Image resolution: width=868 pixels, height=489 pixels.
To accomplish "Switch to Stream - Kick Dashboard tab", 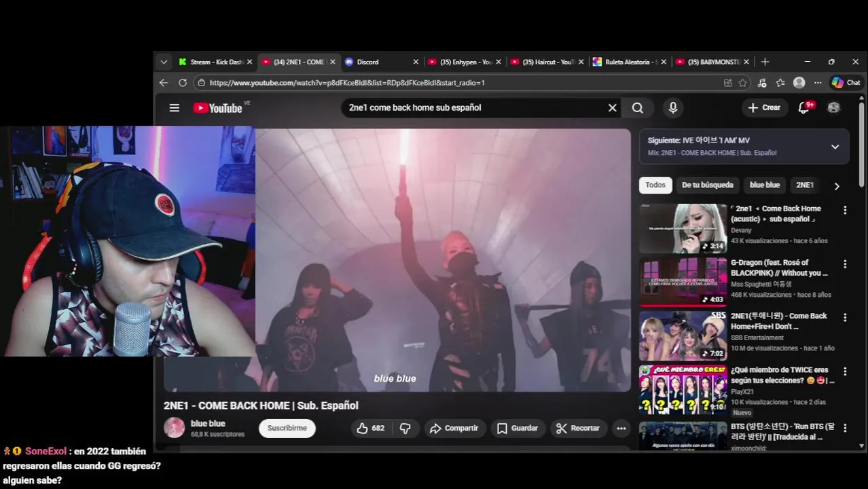I will pyautogui.click(x=217, y=62).
